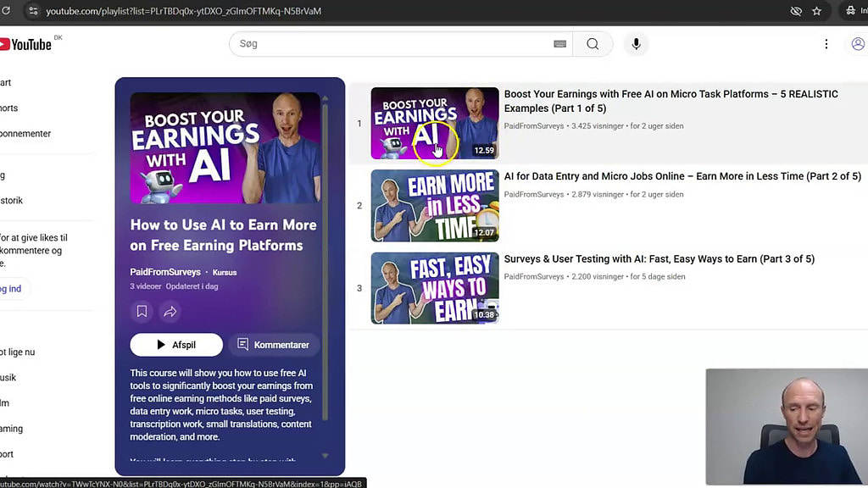Play all with the Afspil button
The width and height of the screenshot is (868, 488).
tap(176, 345)
